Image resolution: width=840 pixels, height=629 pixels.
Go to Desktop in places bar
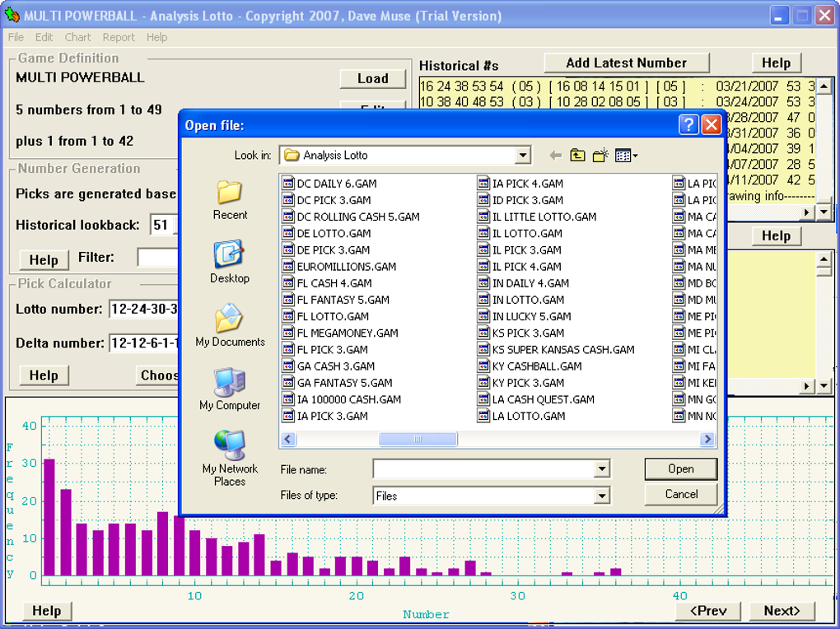229,262
